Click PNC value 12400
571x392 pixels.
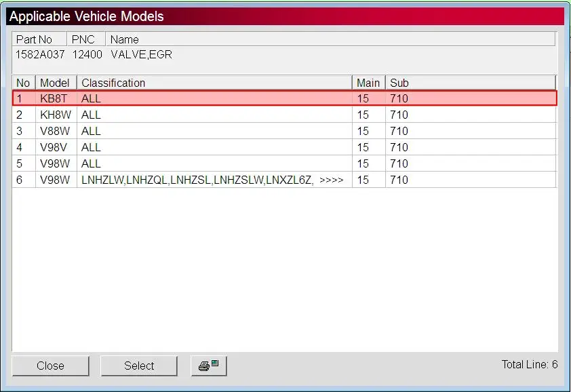[x=87, y=55]
